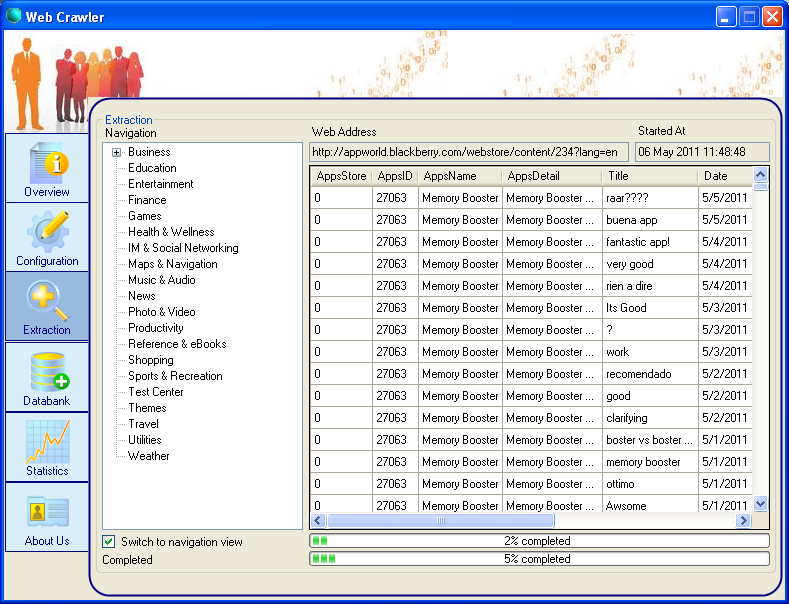Select the Extraction magnifier icon

point(48,300)
